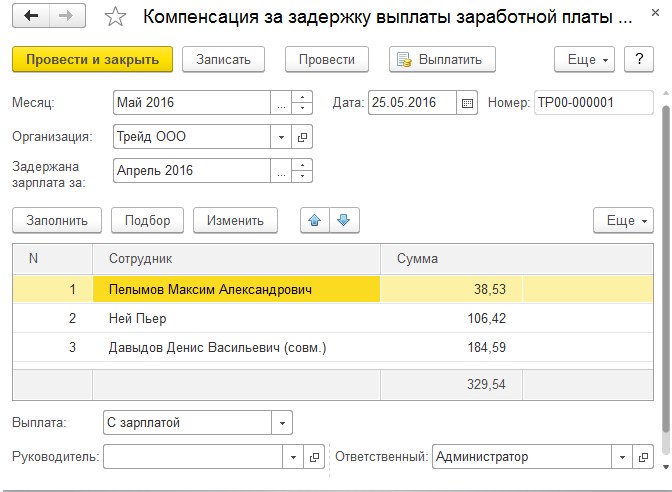This screenshot has height=492, width=672.
Task: Open the Трейд ООО organization card icon
Action: (x=303, y=136)
